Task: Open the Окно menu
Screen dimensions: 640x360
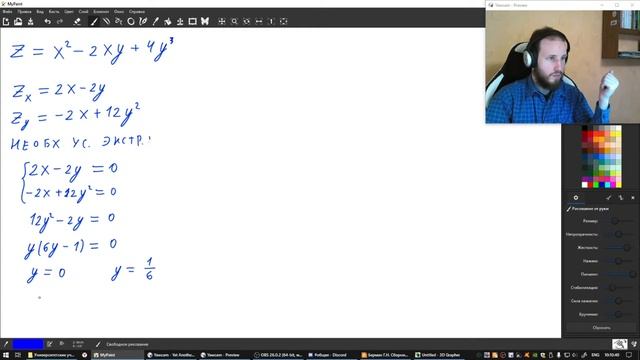Action: pyautogui.click(x=119, y=11)
